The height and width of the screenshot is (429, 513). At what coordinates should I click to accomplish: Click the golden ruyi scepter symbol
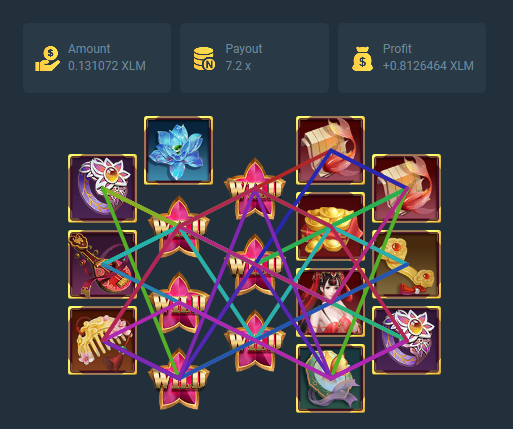click(406, 264)
